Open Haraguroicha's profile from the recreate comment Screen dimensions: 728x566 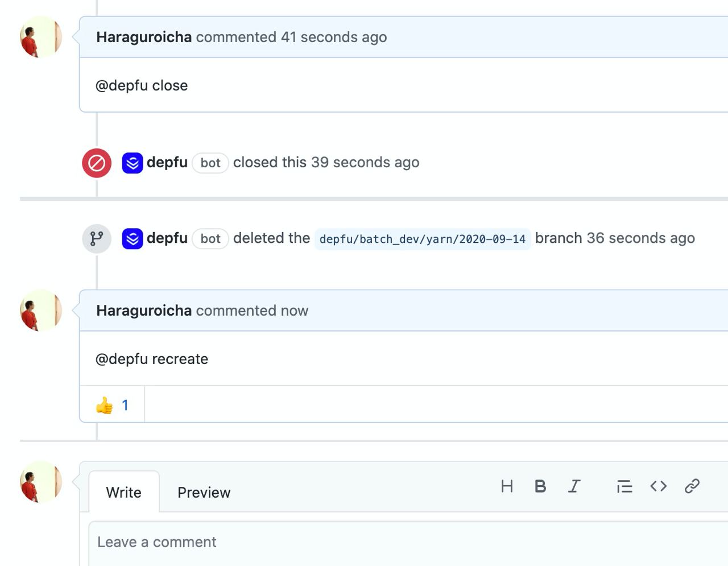click(144, 311)
